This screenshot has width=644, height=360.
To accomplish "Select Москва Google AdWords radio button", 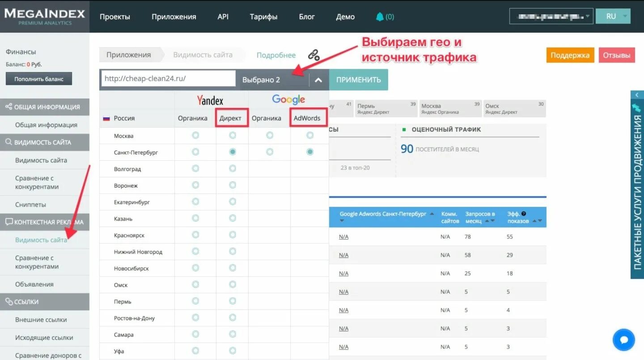I will click(310, 135).
